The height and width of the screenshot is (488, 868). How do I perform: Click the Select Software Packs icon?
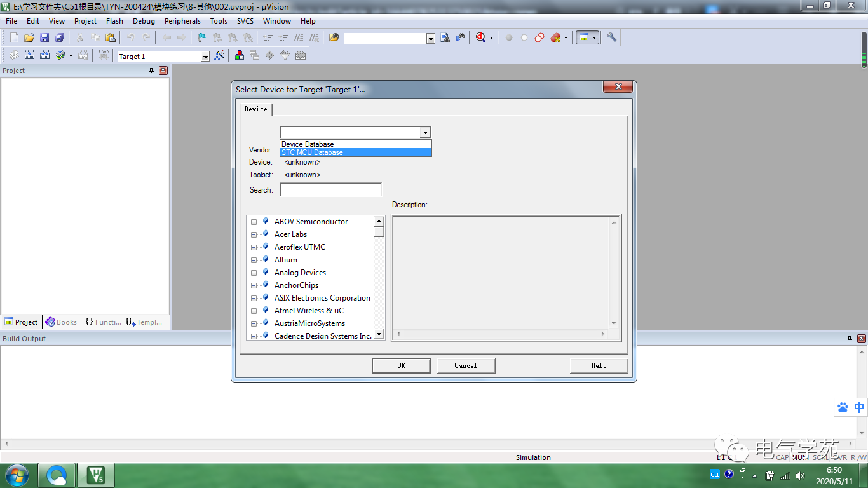(285, 55)
